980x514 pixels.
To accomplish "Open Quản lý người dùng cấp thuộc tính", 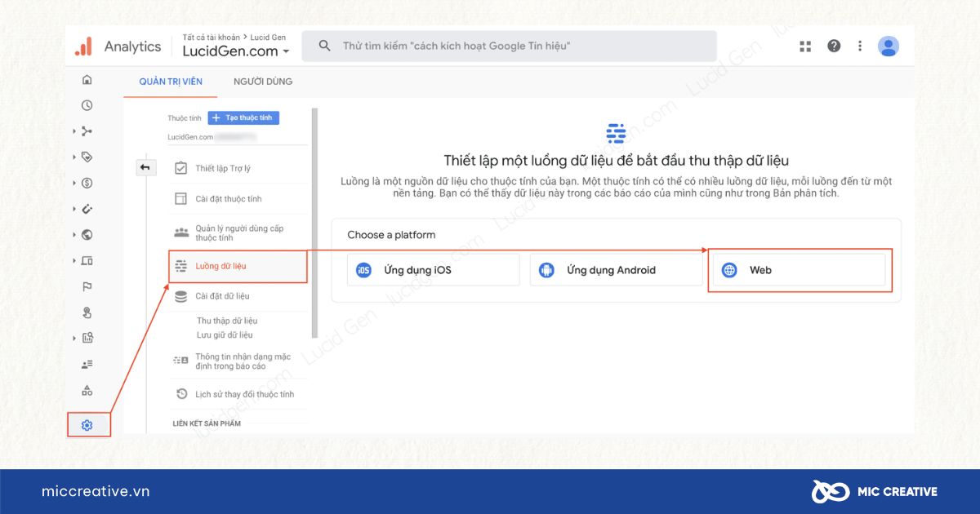I will (238, 233).
